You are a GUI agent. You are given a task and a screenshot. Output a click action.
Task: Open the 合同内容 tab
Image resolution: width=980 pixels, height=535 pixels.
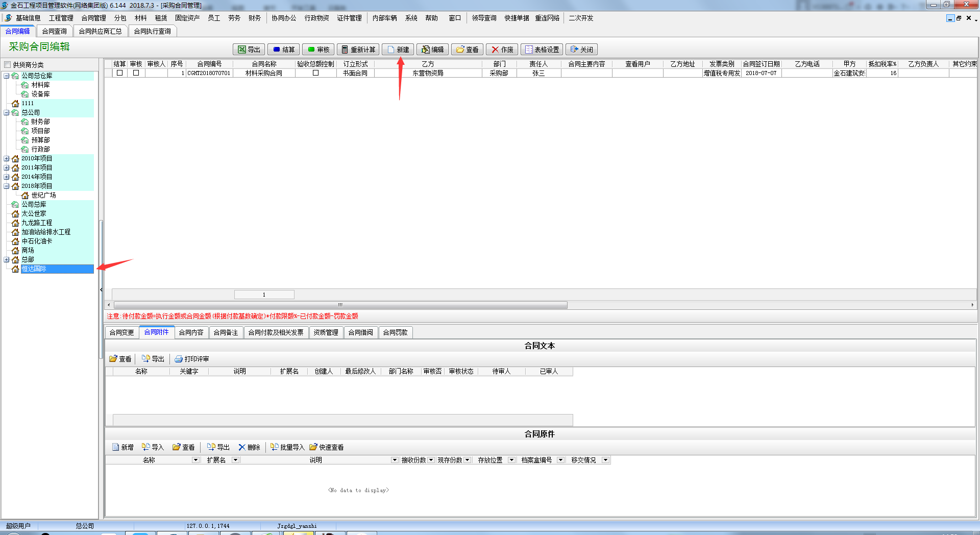click(x=191, y=332)
